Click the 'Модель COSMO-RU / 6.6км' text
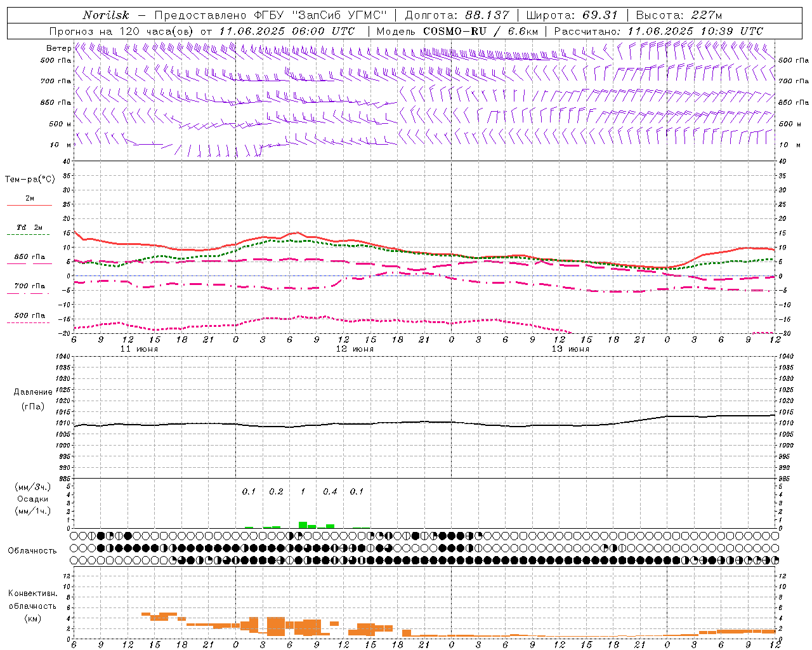812x650 pixels. pyautogui.click(x=457, y=31)
